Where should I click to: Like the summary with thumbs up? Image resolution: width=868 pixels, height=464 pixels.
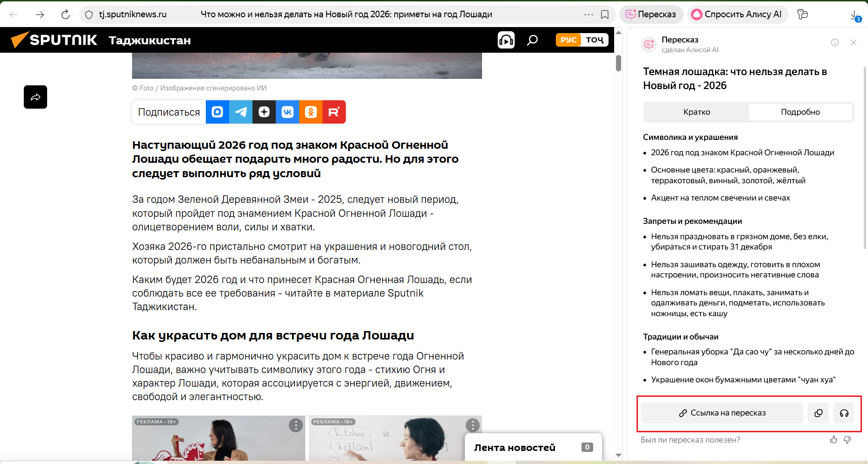pyautogui.click(x=833, y=440)
